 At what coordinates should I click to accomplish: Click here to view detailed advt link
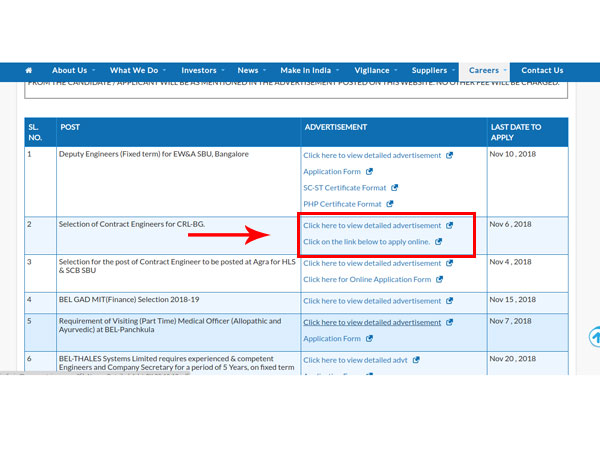[x=355, y=360]
